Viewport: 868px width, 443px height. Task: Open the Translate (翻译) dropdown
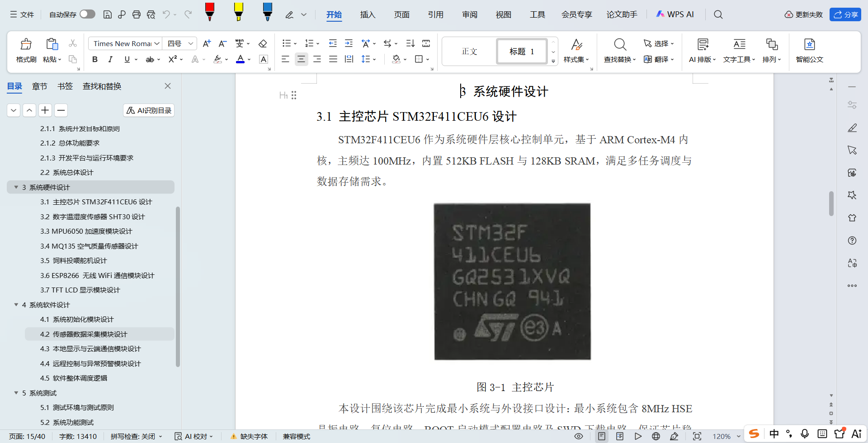click(659, 59)
